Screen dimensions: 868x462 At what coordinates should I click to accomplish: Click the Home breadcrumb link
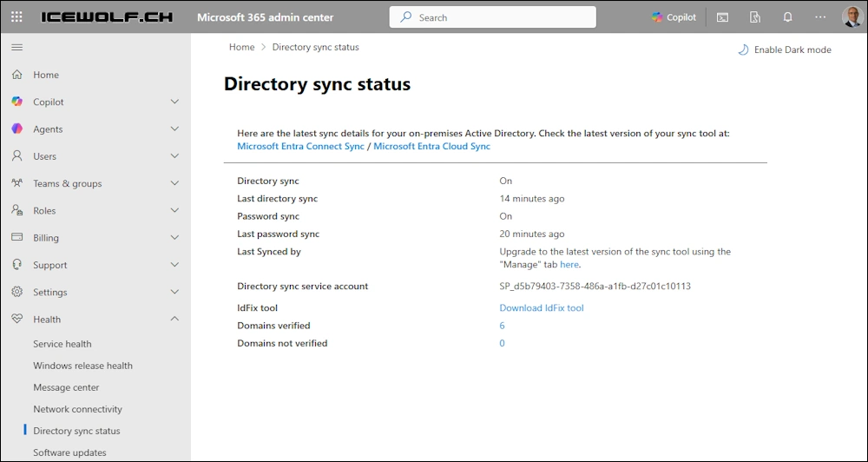(241, 47)
